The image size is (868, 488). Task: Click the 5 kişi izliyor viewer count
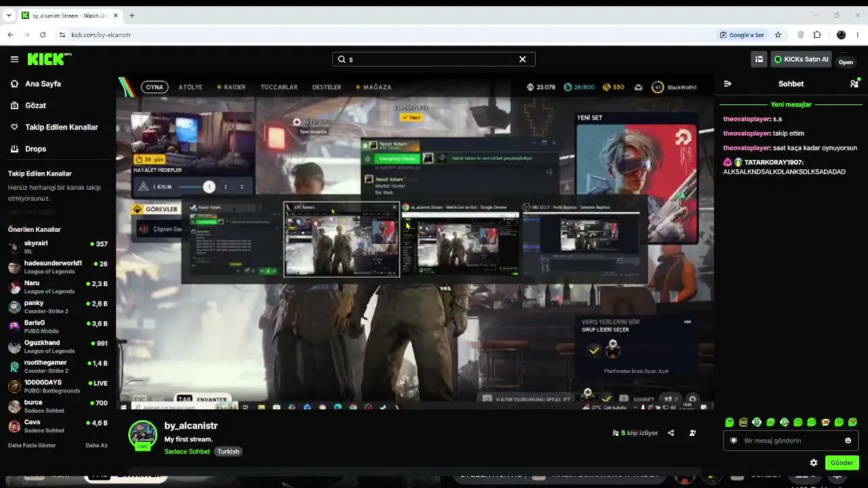[x=635, y=433]
